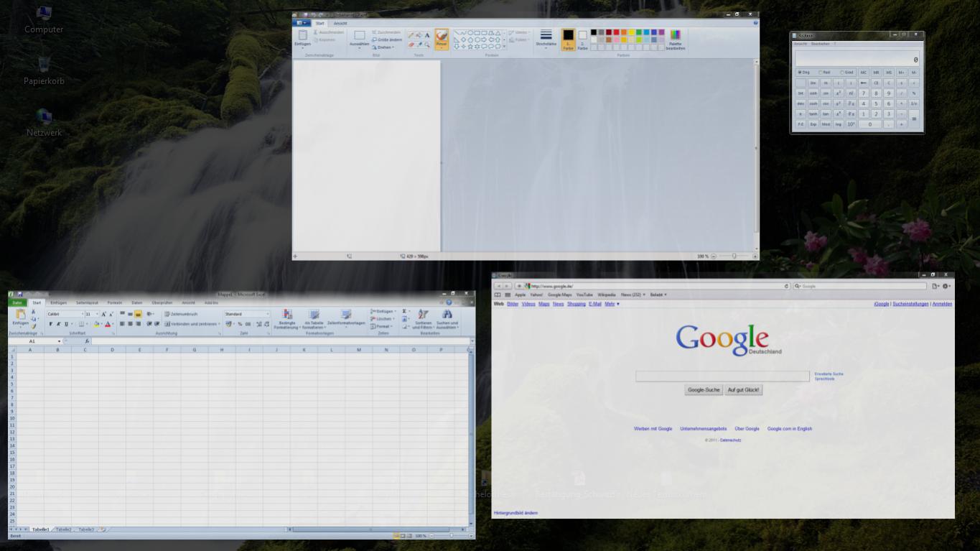This screenshot has height=551, width=980.
Task: Open Sortieren und Filtern in Excel
Action: 423,319
